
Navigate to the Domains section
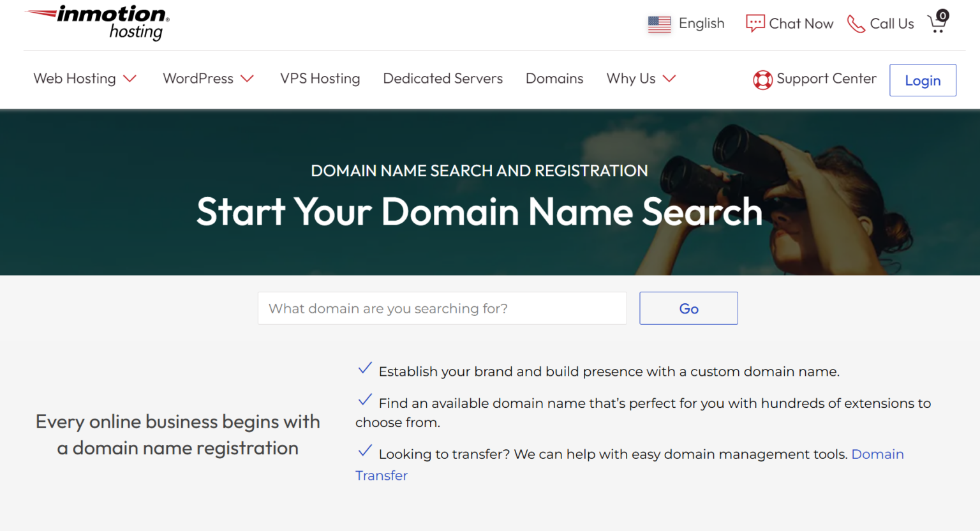pos(554,79)
